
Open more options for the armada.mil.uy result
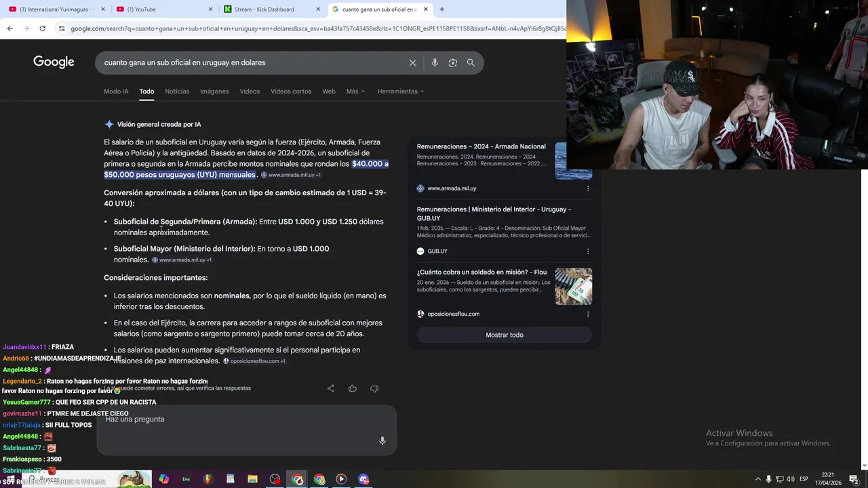588,188
